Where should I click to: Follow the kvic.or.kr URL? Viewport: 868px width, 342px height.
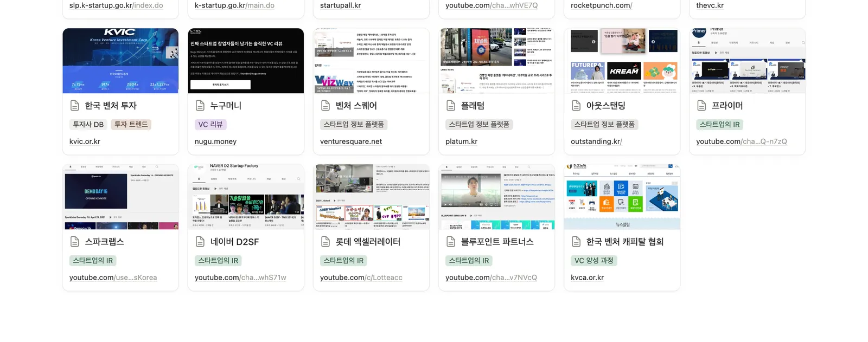[85, 141]
